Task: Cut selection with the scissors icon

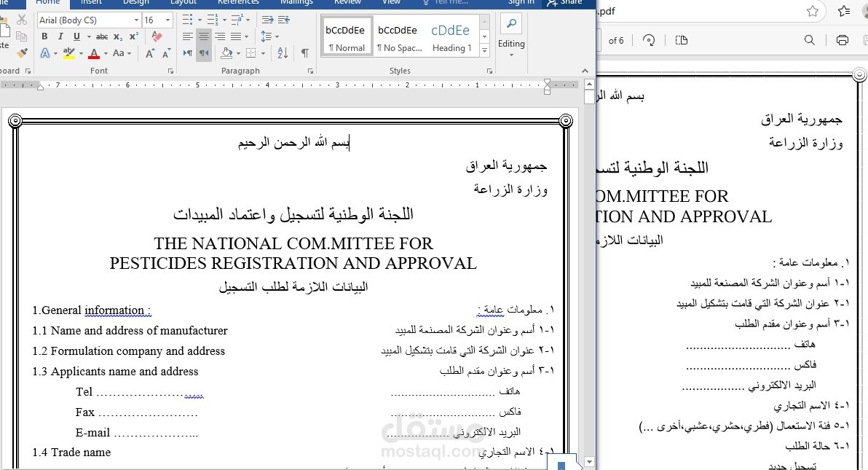Action: coord(22,20)
